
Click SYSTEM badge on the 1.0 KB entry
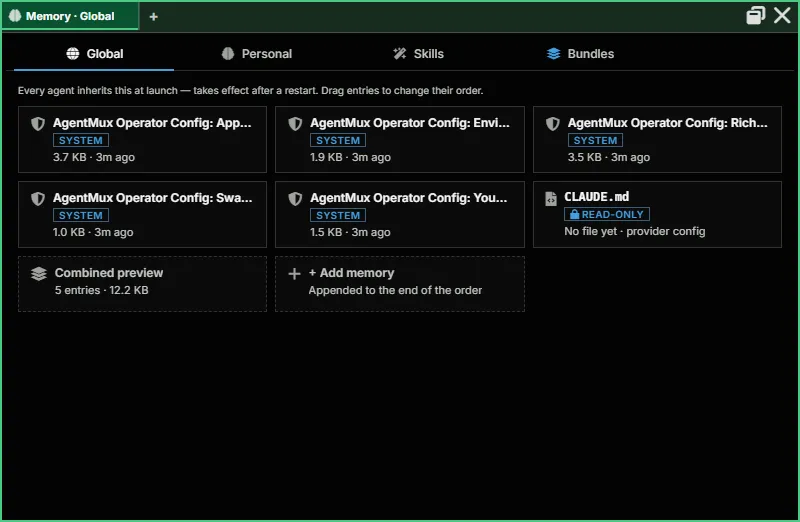(x=81, y=215)
